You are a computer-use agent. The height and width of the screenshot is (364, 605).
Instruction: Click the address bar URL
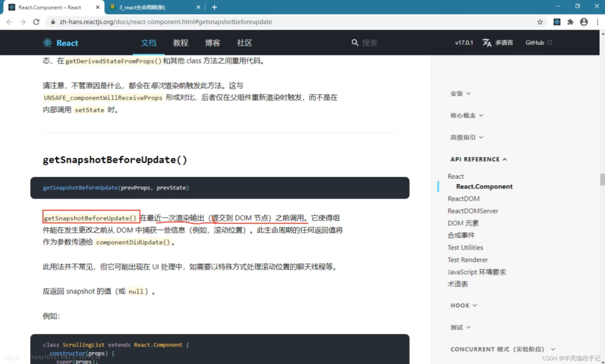coord(166,22)
